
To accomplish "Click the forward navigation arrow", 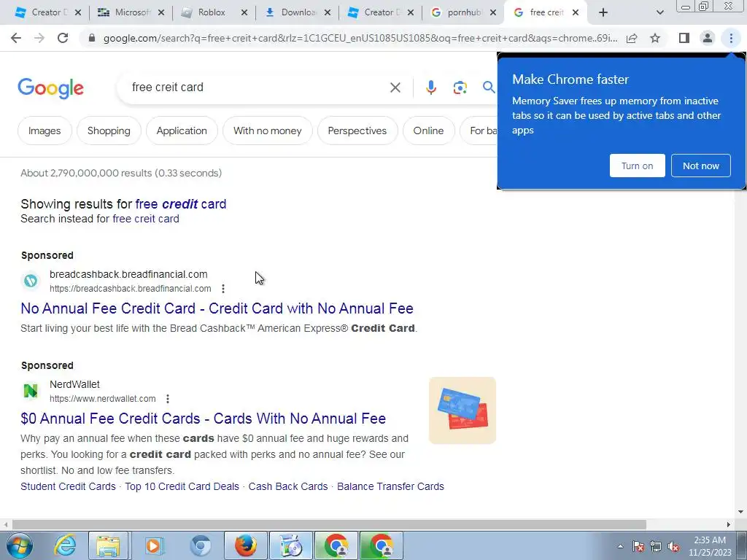I will tap(39, 38).
